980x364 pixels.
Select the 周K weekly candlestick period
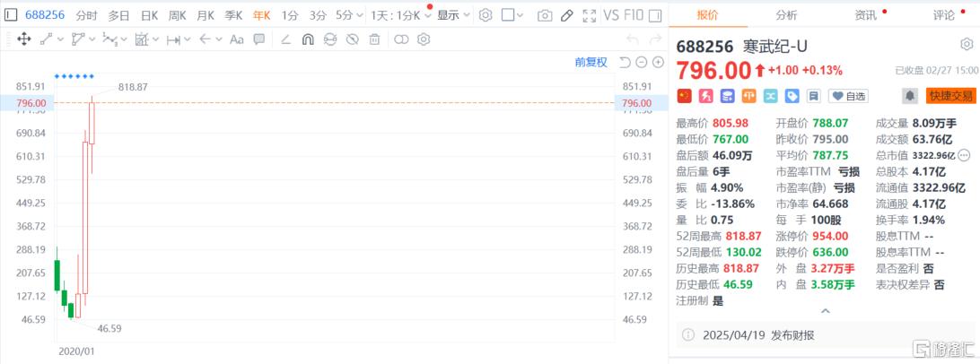coord(177,15)
